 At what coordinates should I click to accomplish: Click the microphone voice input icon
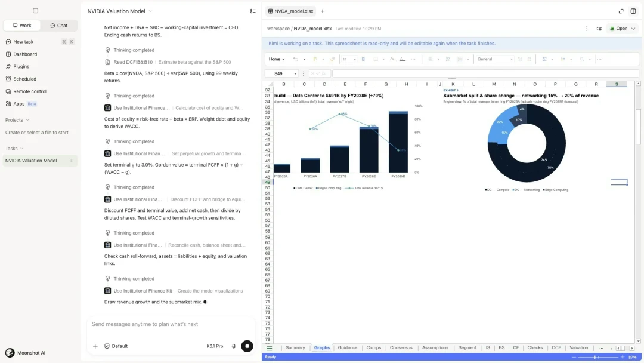click(234, 346)
